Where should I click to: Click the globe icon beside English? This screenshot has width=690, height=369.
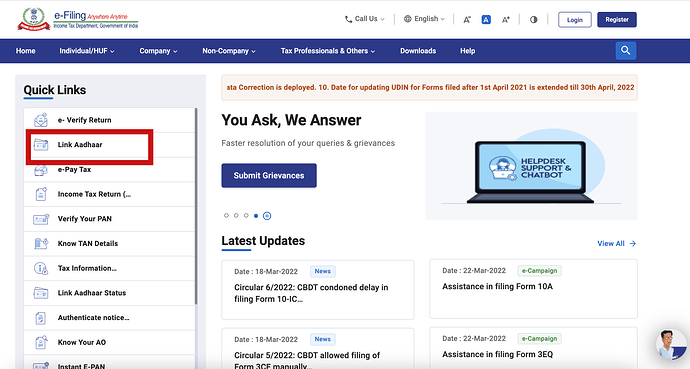click(x=407, y=19)
